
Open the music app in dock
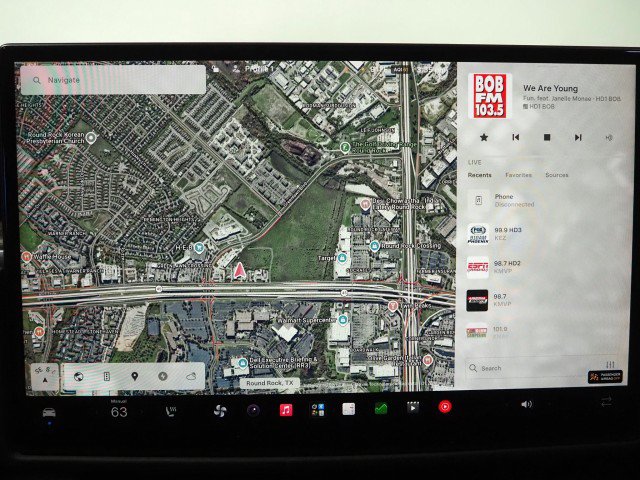coord(286,409)
